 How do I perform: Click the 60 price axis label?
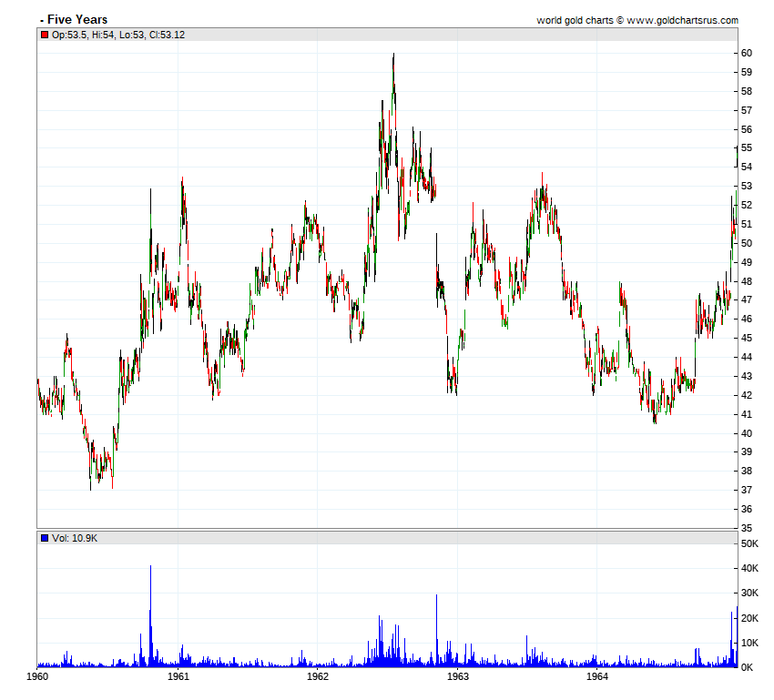pyautogui.click(x=747, y=54)
